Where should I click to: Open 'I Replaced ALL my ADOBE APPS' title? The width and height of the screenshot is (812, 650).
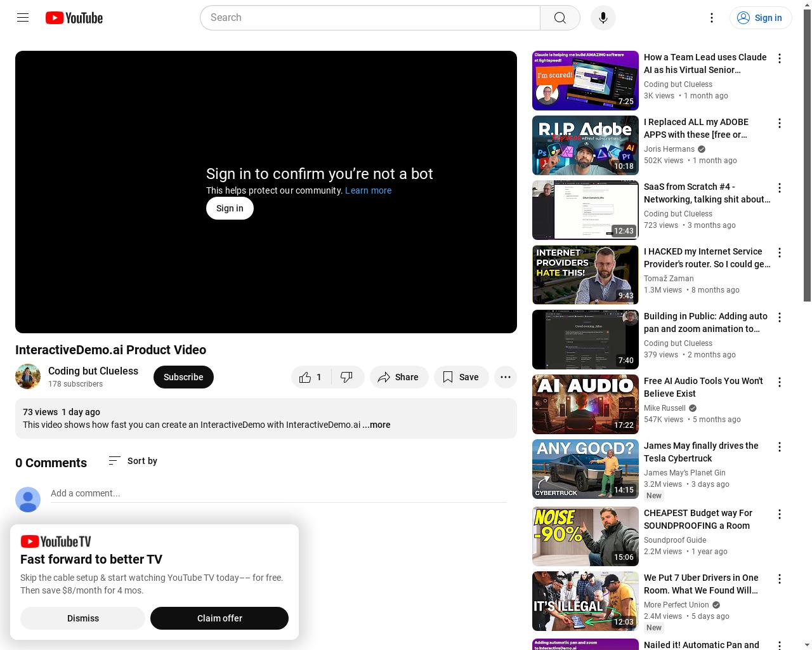click(x=697, y=128)
